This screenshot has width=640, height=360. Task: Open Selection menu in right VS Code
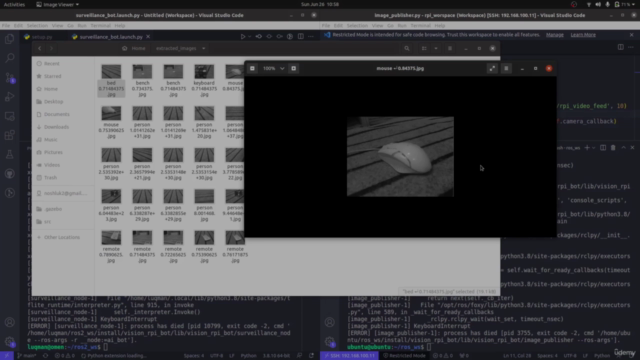(357, 25)
